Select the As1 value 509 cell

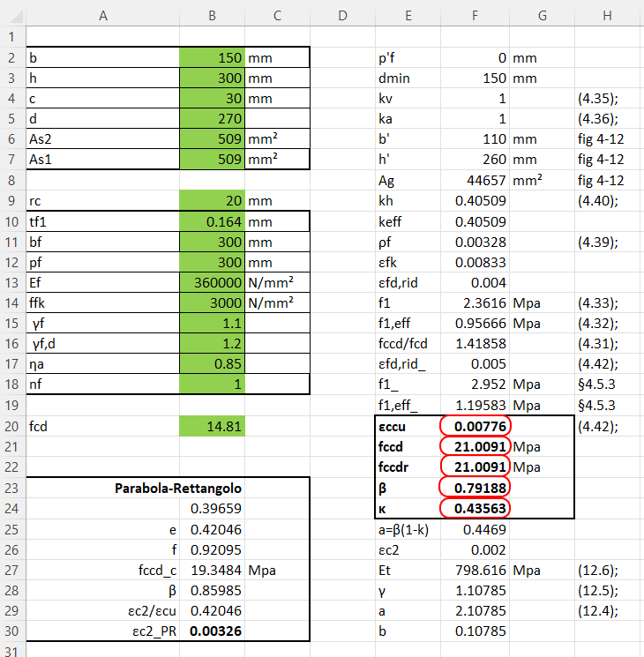[x=212, y=160]
